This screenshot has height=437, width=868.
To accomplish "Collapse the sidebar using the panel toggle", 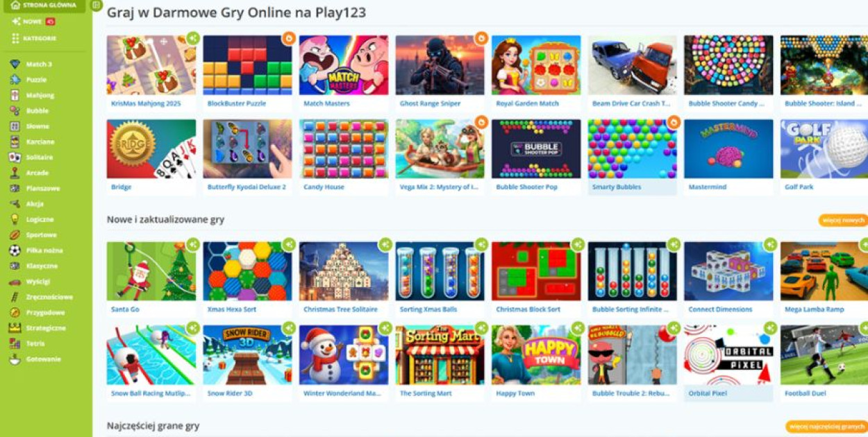I will click(x=97, y=6).
